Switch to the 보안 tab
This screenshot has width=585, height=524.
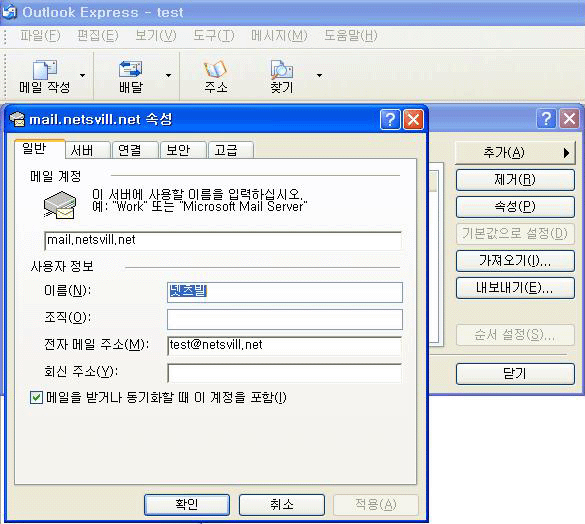[183, 150]
